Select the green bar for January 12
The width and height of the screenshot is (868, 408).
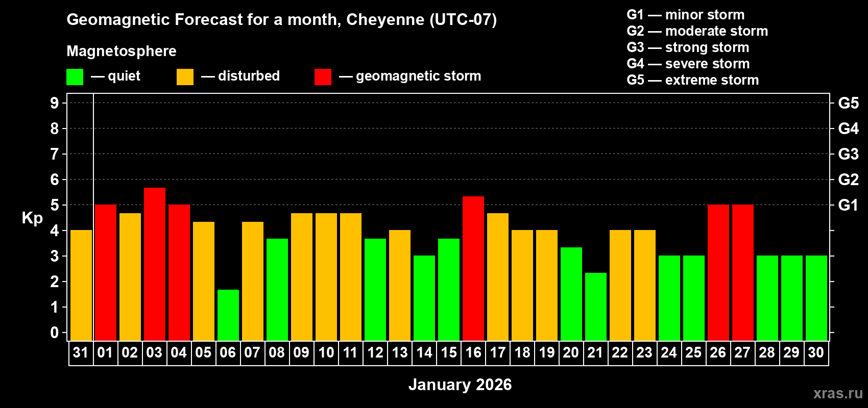375,290
